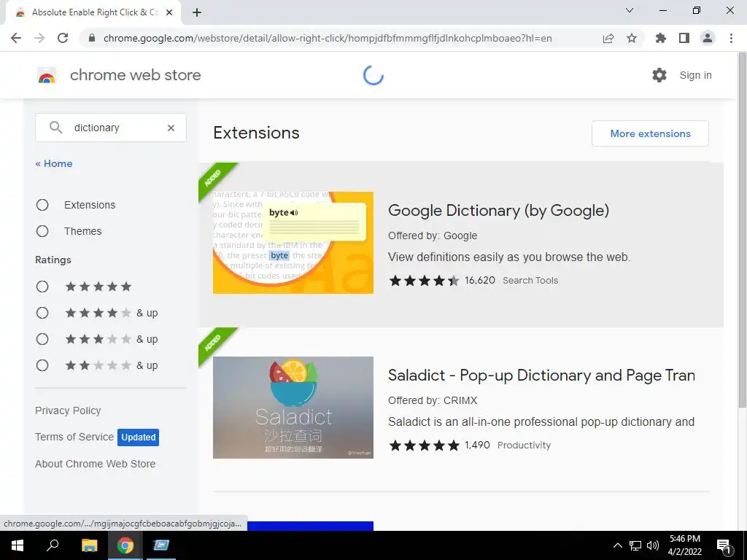Open Windows taskbar search
Screen dimensions: 747x560
(x=53, y=545)
